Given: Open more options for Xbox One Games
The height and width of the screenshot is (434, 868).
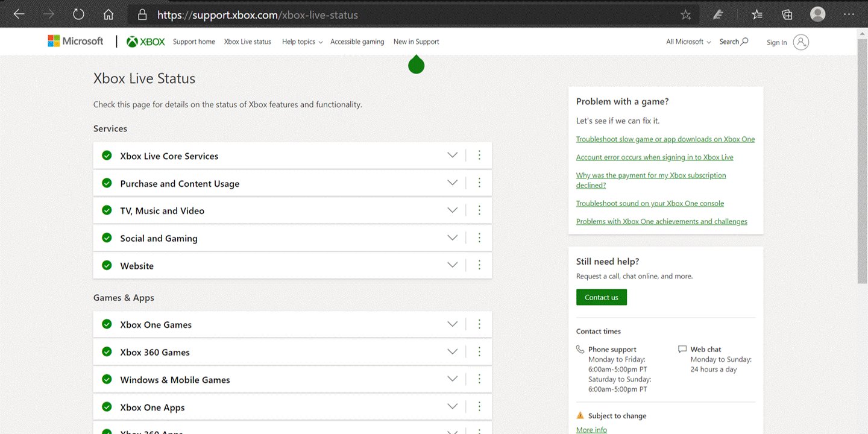Looking at the screenshot, I should point(479,324).
